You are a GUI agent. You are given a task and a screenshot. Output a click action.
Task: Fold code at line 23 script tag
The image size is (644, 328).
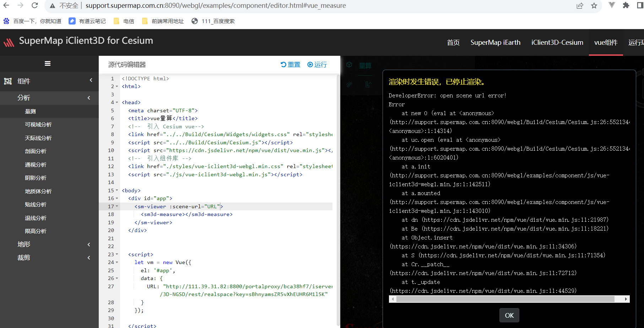pos(117,254)
